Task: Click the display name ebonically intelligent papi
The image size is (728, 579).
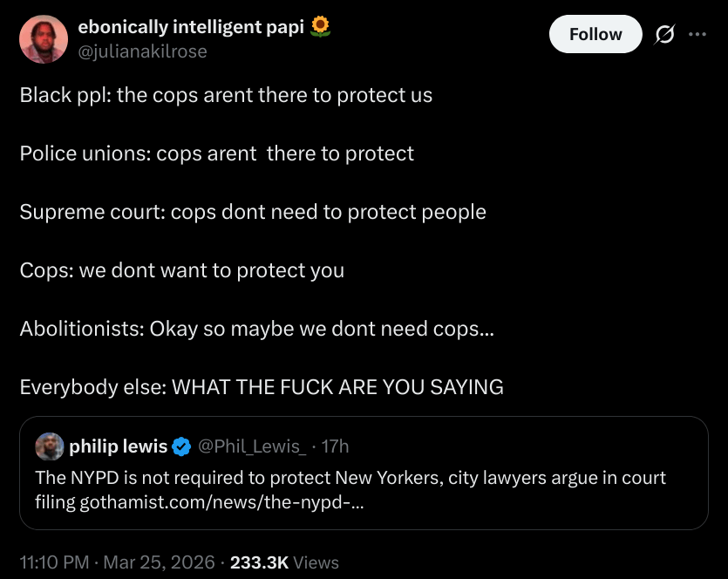Action: (191, 27)
